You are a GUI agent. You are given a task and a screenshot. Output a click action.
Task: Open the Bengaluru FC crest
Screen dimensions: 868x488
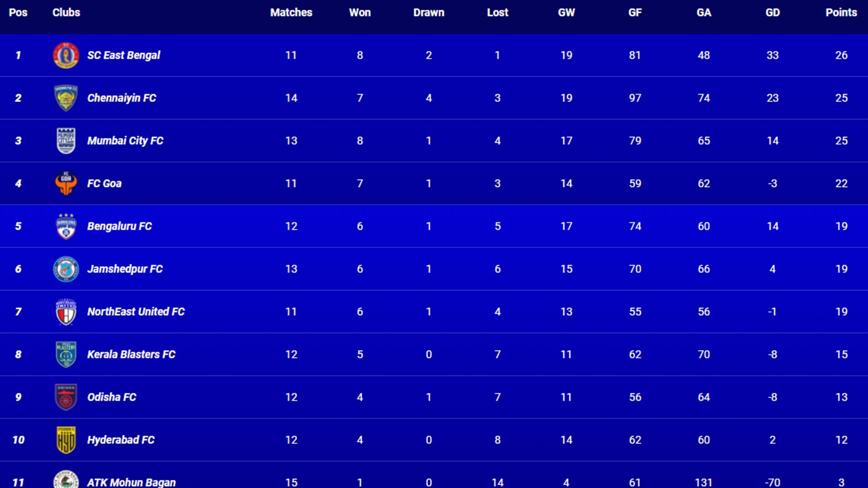[66, 226]
